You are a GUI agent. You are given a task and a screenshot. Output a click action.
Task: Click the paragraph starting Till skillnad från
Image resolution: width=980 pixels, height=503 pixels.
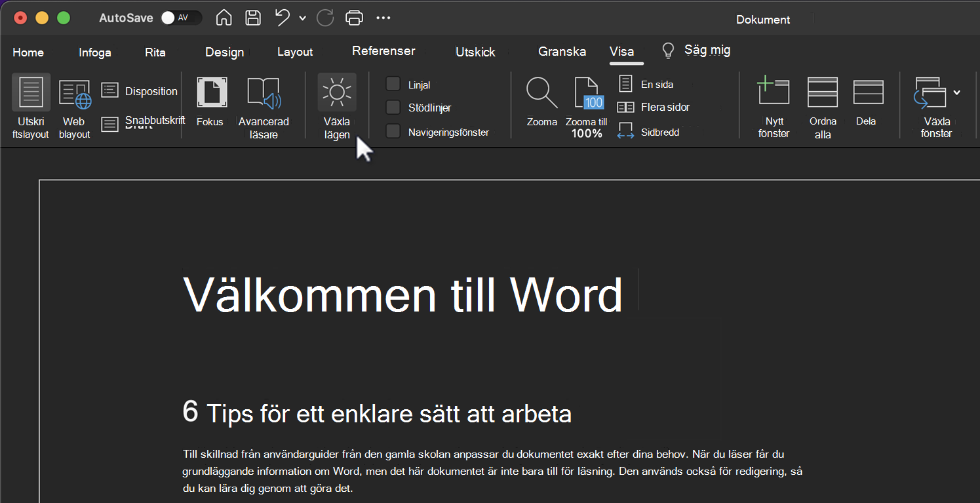coord(492,471)
